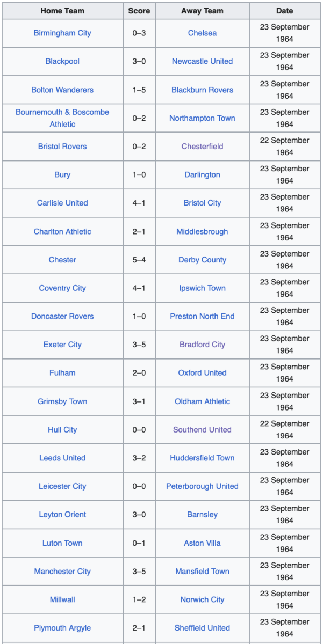Follow the Peterborough United link

point(202,487)
